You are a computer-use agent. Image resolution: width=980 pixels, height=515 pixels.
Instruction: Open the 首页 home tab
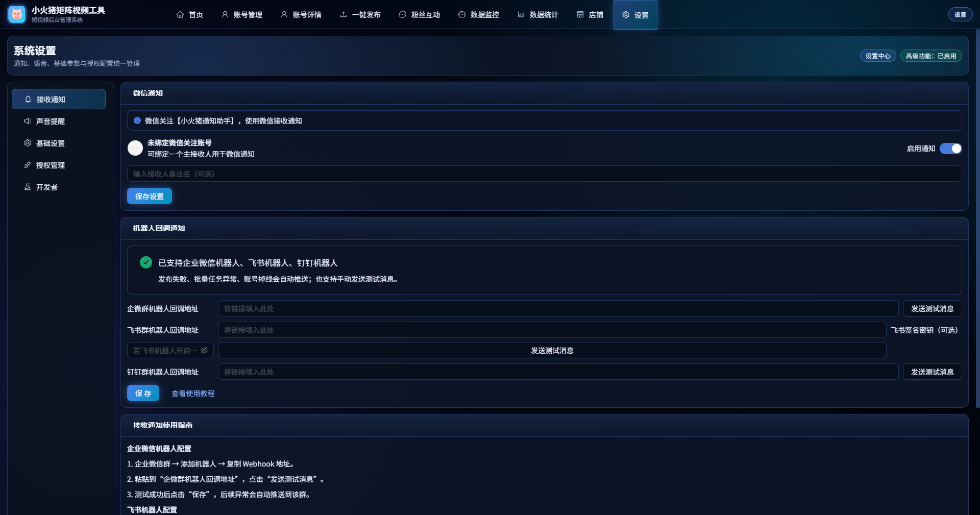(x=190, y=15)
